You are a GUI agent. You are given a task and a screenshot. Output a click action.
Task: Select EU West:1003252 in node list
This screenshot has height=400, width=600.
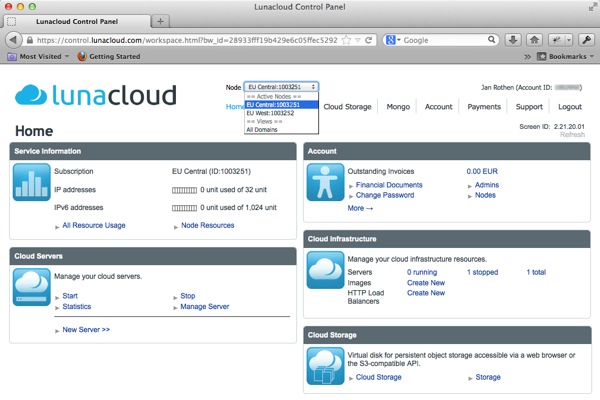point(281,113)
